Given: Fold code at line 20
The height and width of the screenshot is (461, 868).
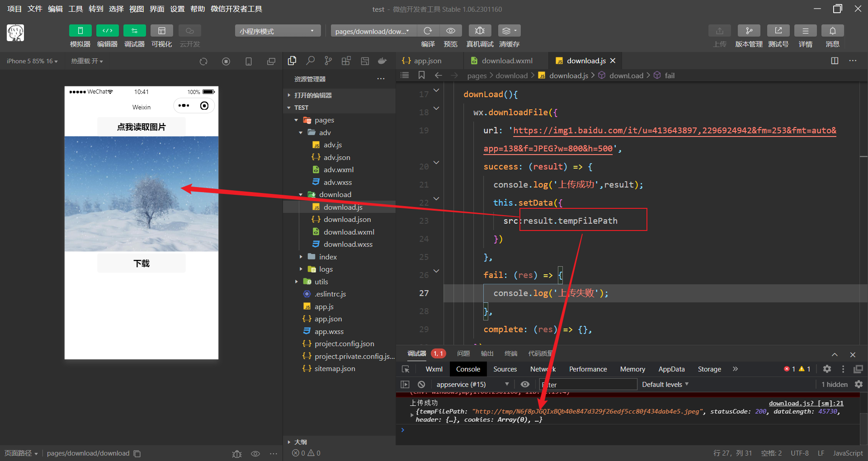Looking at the screenshot, I should (x=436, y=162).
